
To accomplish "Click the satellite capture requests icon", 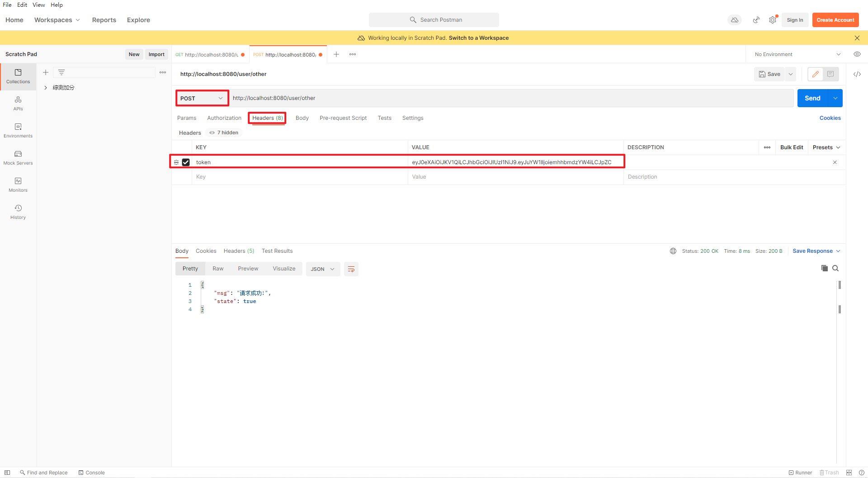I will click(756, 20).
